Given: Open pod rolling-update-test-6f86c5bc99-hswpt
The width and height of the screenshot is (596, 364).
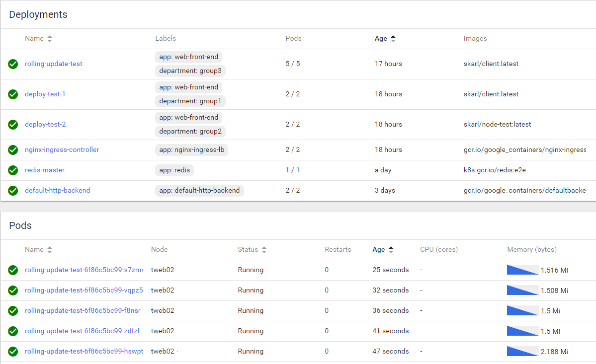Looking at the screenshot, I should [x=84, y=351].
